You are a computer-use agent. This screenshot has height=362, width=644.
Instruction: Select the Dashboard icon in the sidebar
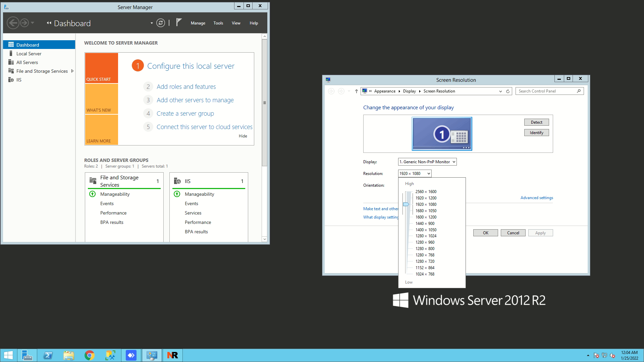[x=11, y=45]
